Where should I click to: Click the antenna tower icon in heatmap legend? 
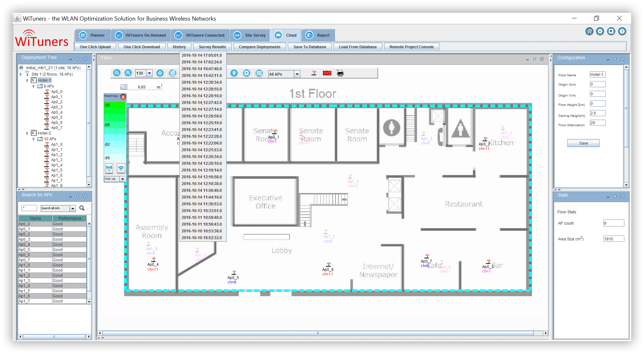click(x=109, y=168)
